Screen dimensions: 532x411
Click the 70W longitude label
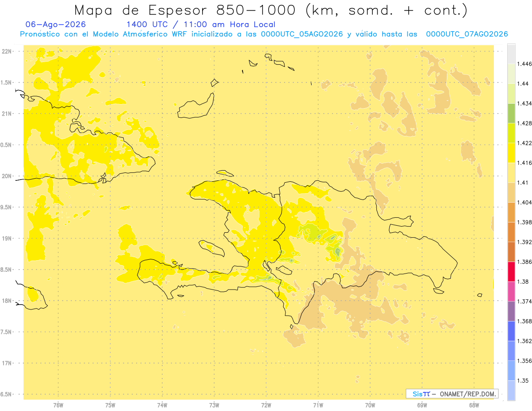click(x=370, y=405)
